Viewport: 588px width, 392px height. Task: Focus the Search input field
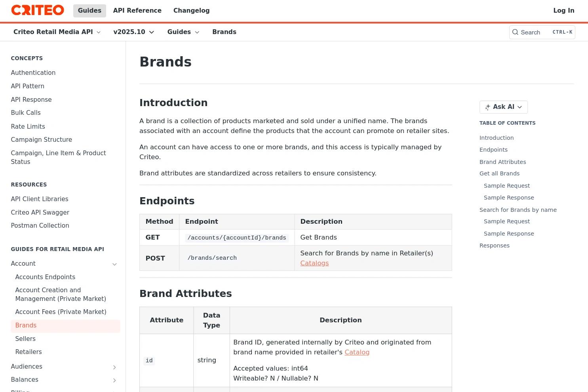(x=542, y=32)
